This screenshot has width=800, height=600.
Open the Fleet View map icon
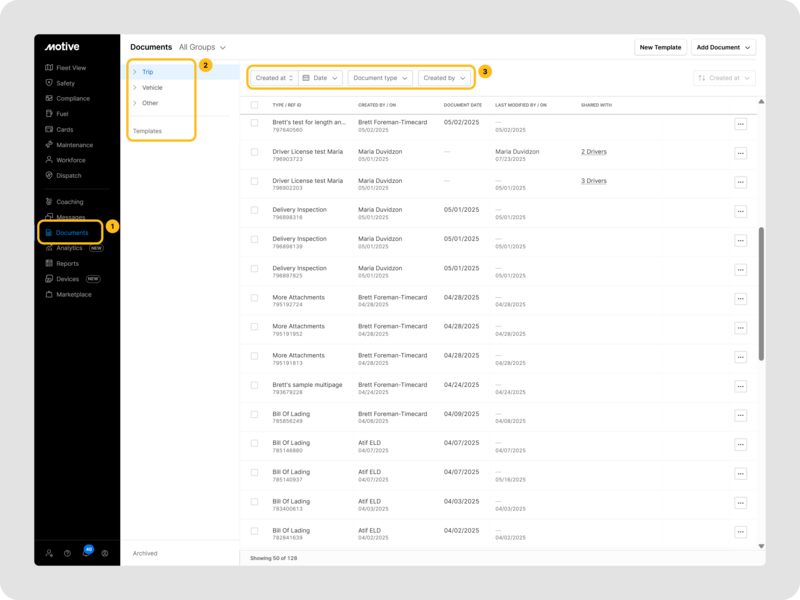(48, 68)
